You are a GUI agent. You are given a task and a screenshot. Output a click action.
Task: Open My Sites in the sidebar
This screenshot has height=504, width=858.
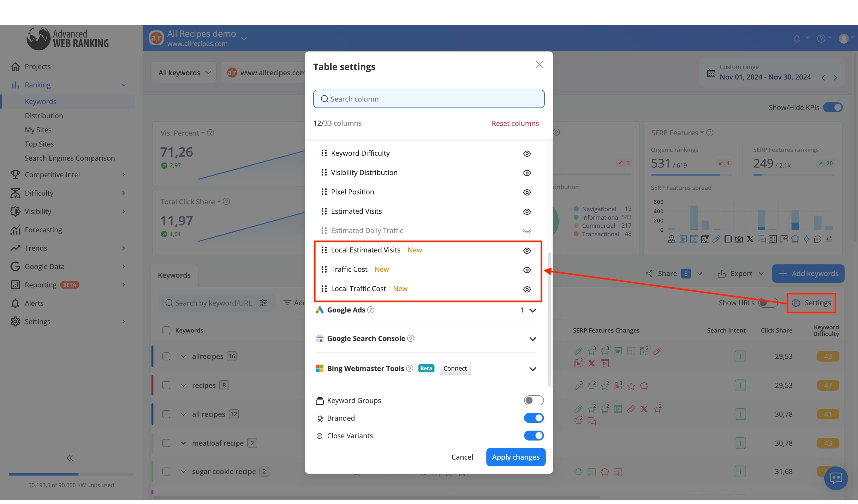click(38, 130)
